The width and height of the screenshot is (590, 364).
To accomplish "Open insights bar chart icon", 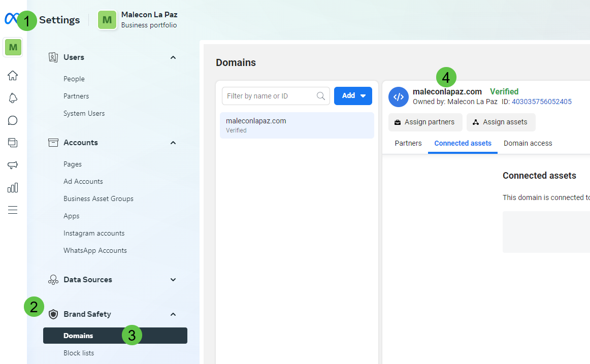I will (x=13, y=188).
